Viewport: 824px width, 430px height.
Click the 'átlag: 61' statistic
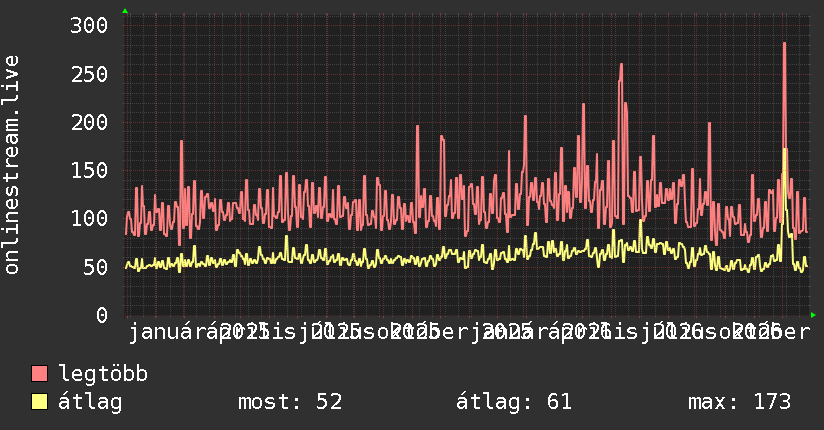(x=513, y=402)
